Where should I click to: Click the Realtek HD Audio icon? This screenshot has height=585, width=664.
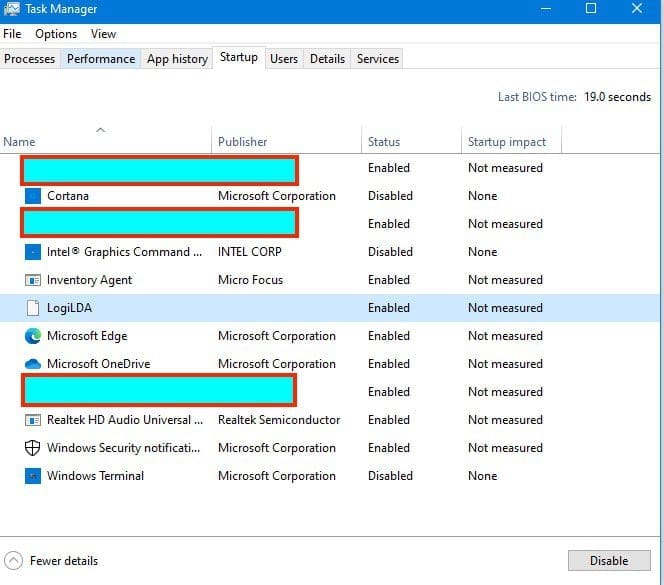32,420
